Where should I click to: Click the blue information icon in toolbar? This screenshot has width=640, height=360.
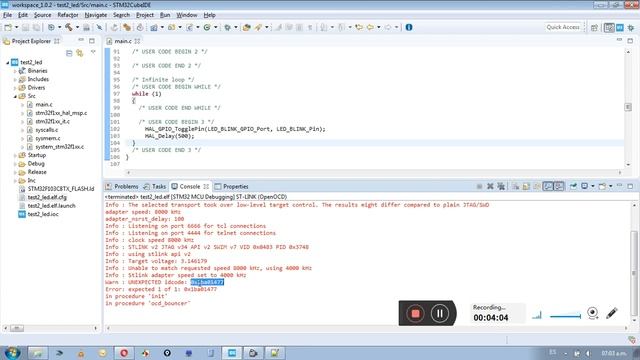409,27
